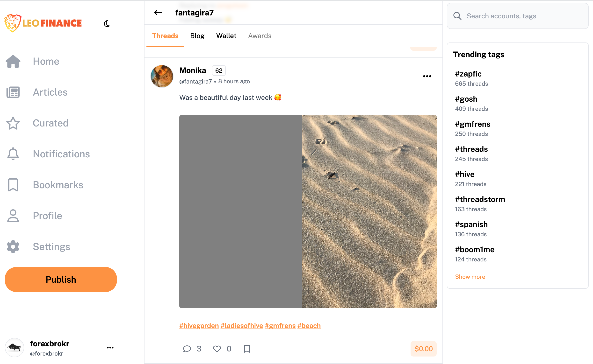This screenshot has height=364, width=593.
Task: Open forexbrokr account options menu
Action: (x=110, y=348)
